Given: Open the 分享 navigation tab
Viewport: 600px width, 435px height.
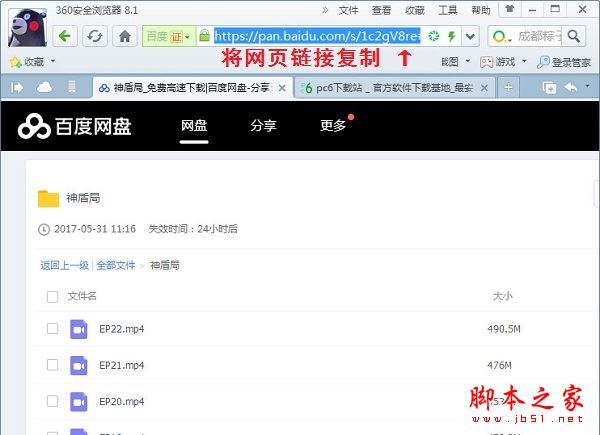Looking at the screenshot, I should pos(263,125).
